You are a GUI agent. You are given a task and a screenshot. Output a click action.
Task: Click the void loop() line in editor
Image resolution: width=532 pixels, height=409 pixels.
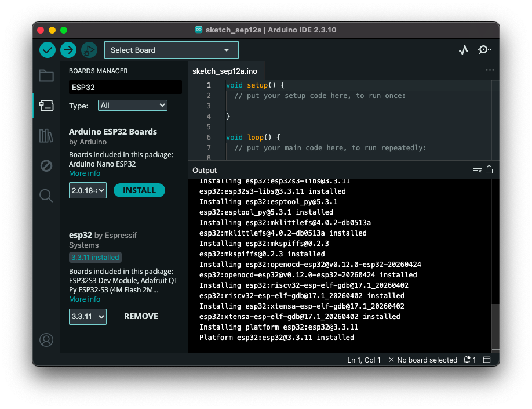253,137
